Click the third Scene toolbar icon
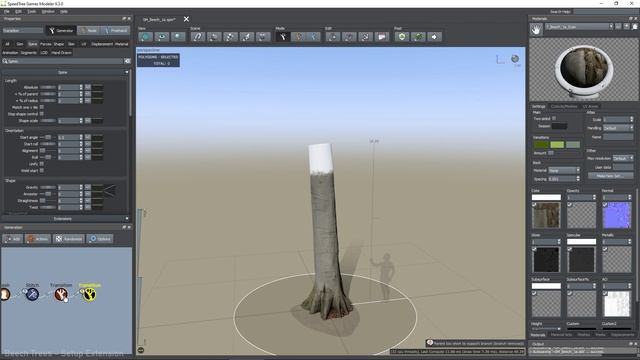 coord(230,37)
